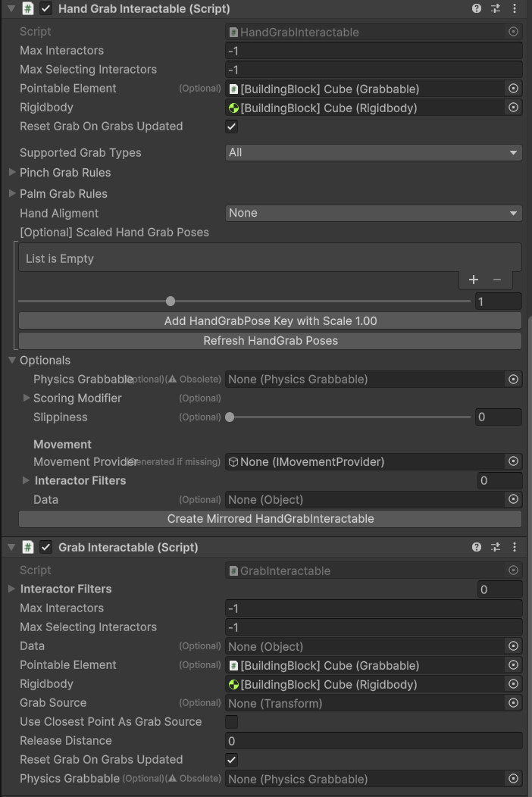532x797 pixels.
Task: Click the object picker for Grab Source
Action: point(513,703)
